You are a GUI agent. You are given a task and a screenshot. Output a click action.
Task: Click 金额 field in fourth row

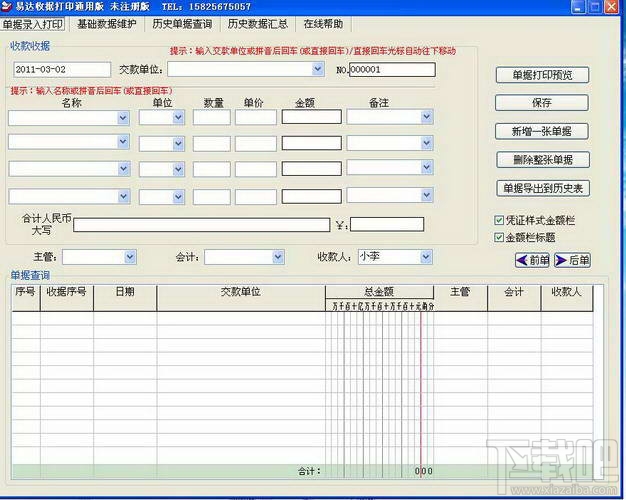coord(312,196)
